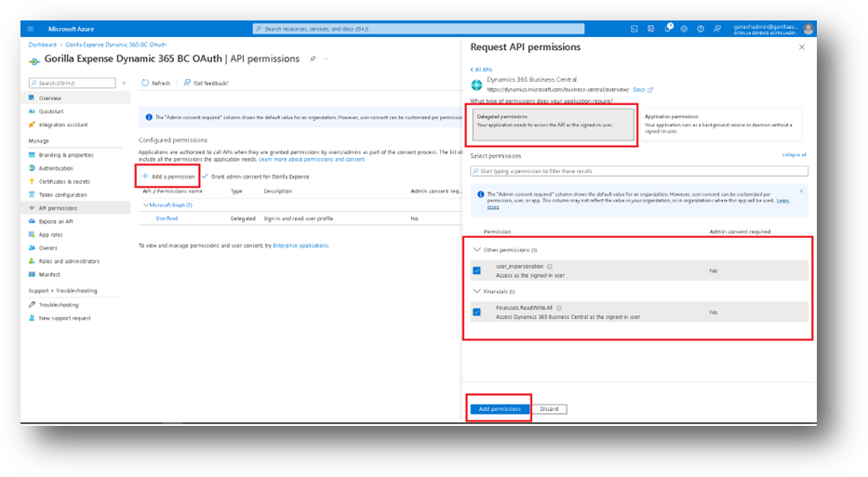The image size is (868, 477).
Task: Open the Directories and subscriptions filter icon
Action: (x=651, y=29)
